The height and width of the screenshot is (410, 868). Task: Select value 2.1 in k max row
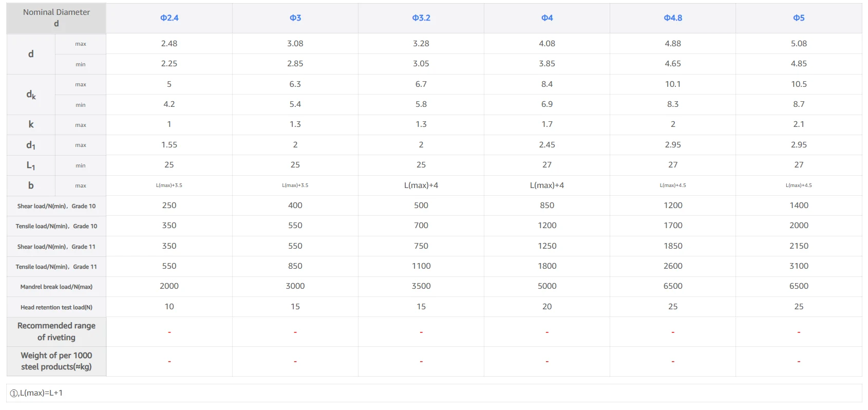click(x=799, y=124)
